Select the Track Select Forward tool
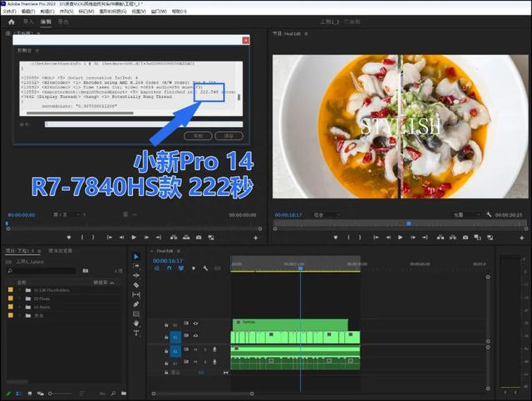 pyautogui.click(x=136, y=267)
